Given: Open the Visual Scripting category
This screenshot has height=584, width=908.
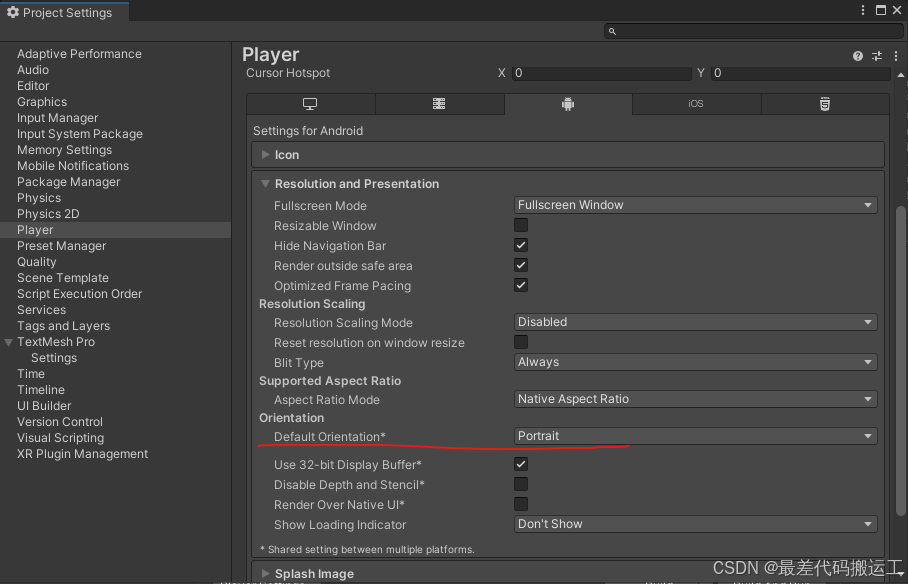Looking at the screenshot, I should click(60, 438).
